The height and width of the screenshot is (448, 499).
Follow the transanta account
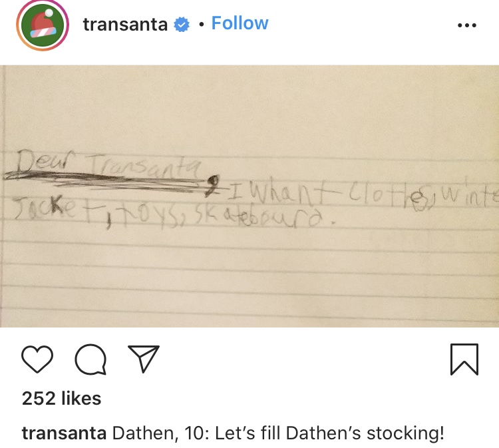click(x=240, y=23)
